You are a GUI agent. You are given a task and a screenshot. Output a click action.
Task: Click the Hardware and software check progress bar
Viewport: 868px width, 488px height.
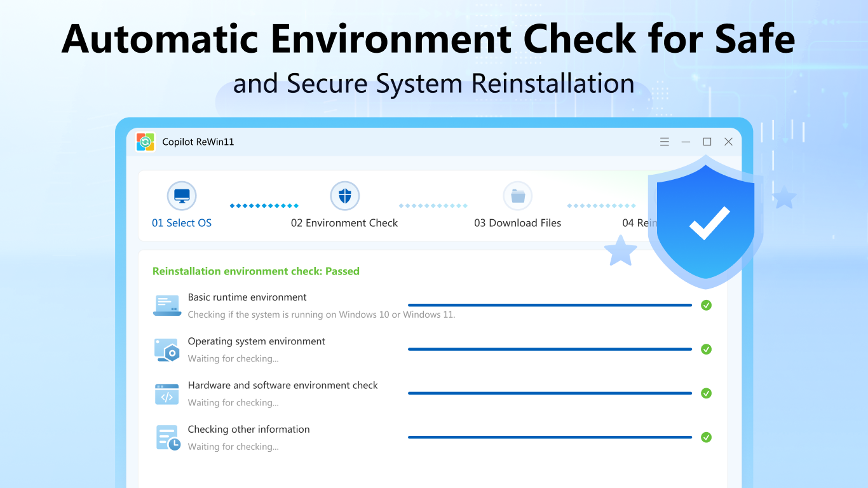pos(550,393)
